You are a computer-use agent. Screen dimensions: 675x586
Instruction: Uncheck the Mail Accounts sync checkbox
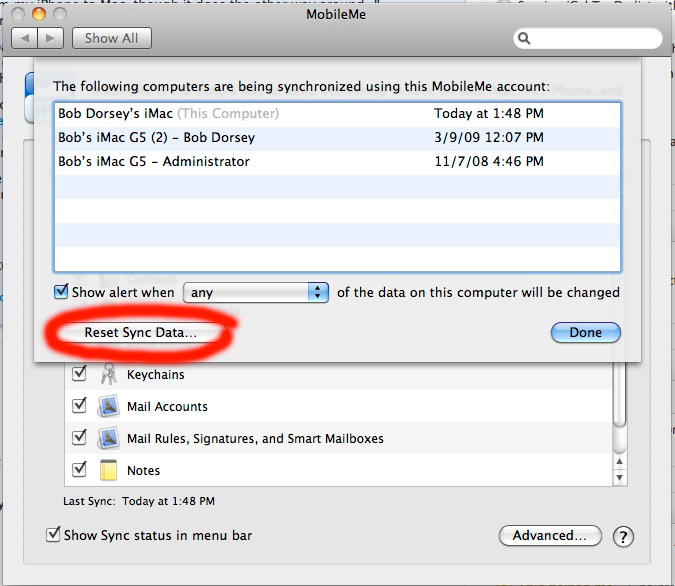(79, 405)
